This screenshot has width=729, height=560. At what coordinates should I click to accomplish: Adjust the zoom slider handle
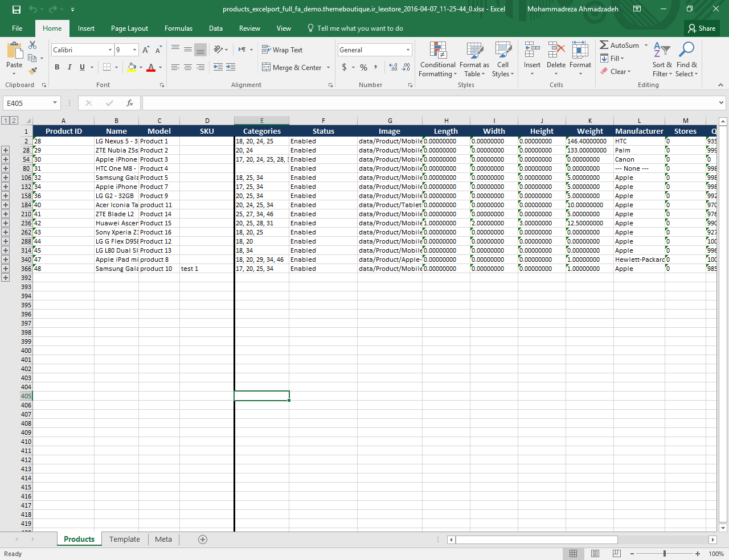[665, 554]
